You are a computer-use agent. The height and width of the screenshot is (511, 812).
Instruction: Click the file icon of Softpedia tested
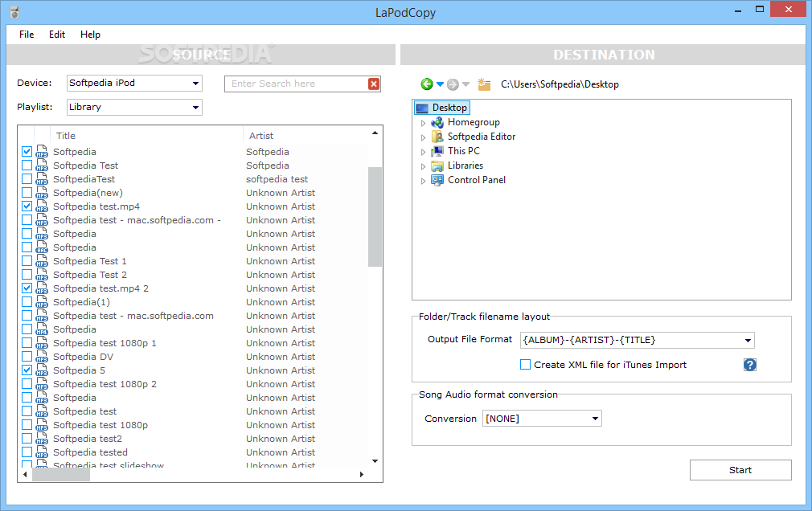tap(42, 452)
